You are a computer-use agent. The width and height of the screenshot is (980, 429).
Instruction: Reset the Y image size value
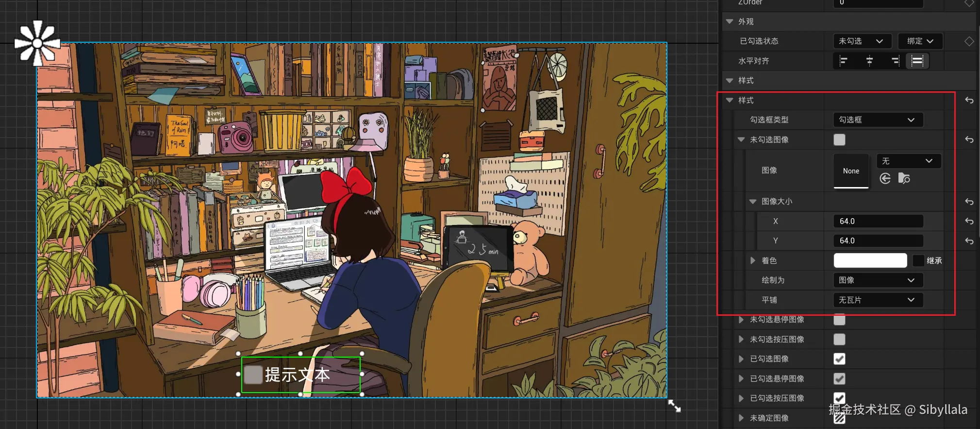[969, 240]
